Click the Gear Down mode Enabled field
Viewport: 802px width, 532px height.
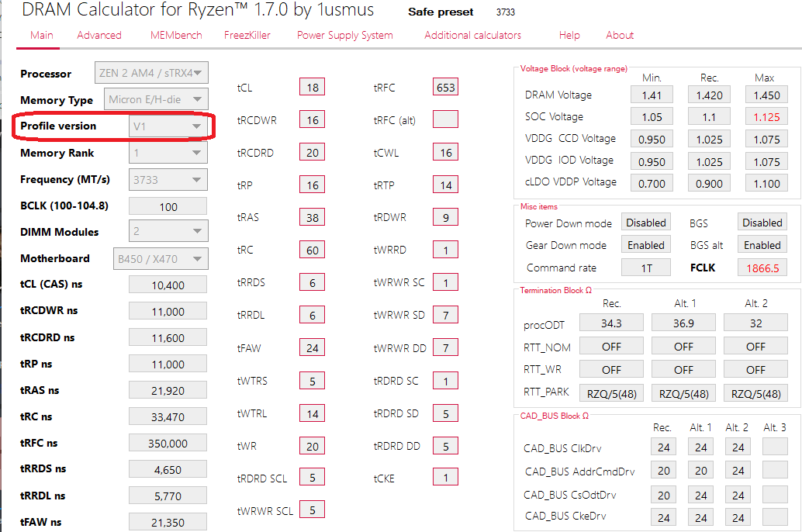[x=646, y=245]
